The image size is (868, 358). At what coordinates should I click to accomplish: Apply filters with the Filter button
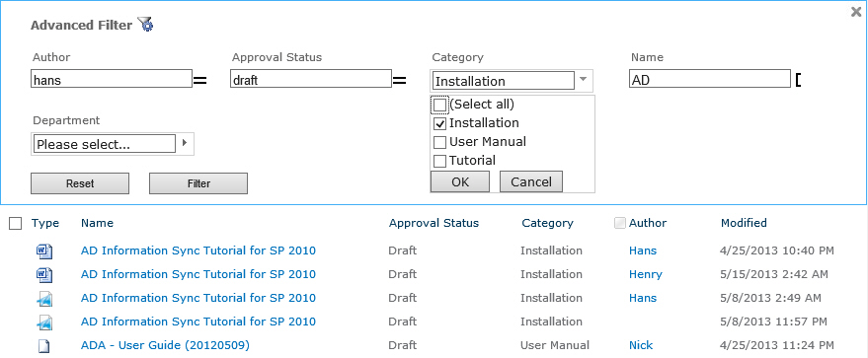[x=198, y=183]
